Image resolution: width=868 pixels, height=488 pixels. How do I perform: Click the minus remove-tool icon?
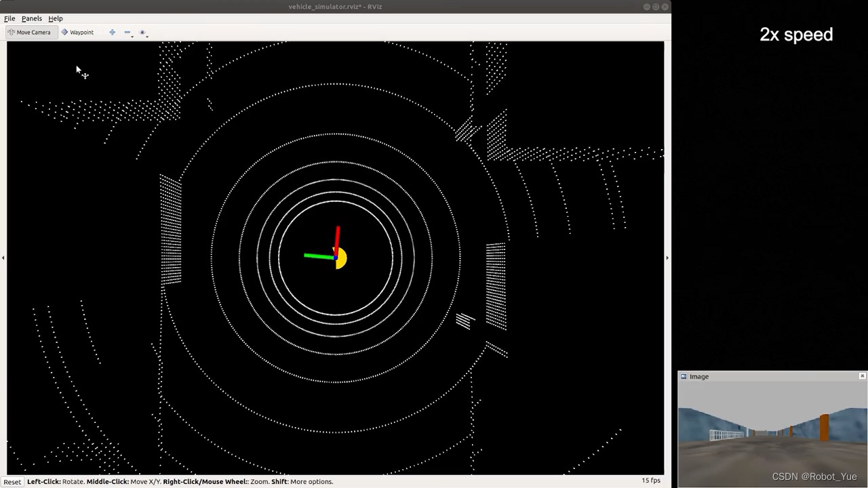point(127,32)
